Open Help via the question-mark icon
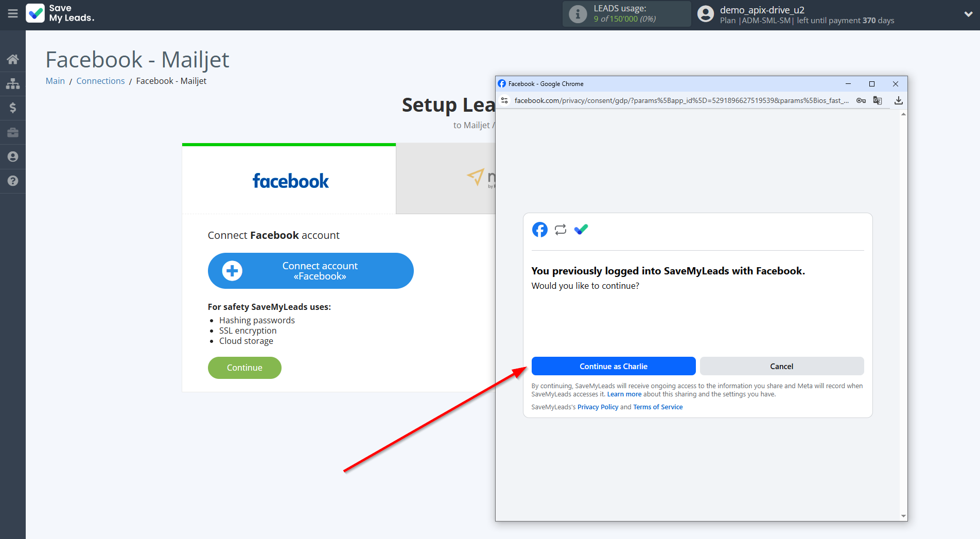The width and height of the screenshot is (980, 539). tap(12, 181)
